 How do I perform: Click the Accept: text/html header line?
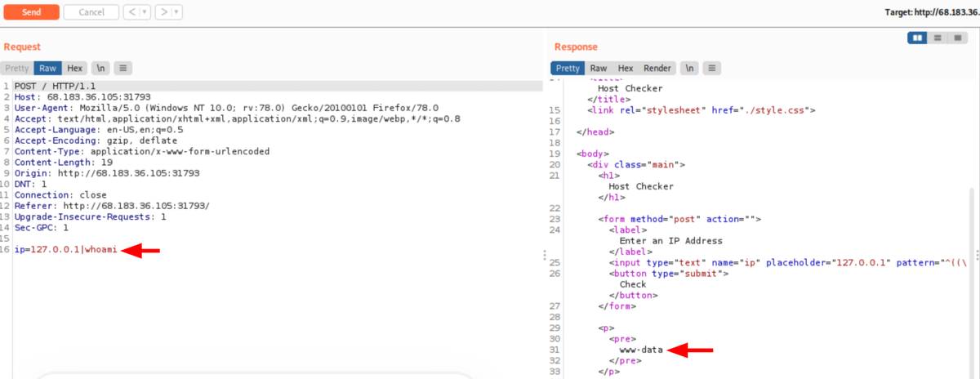click(237, 118)
